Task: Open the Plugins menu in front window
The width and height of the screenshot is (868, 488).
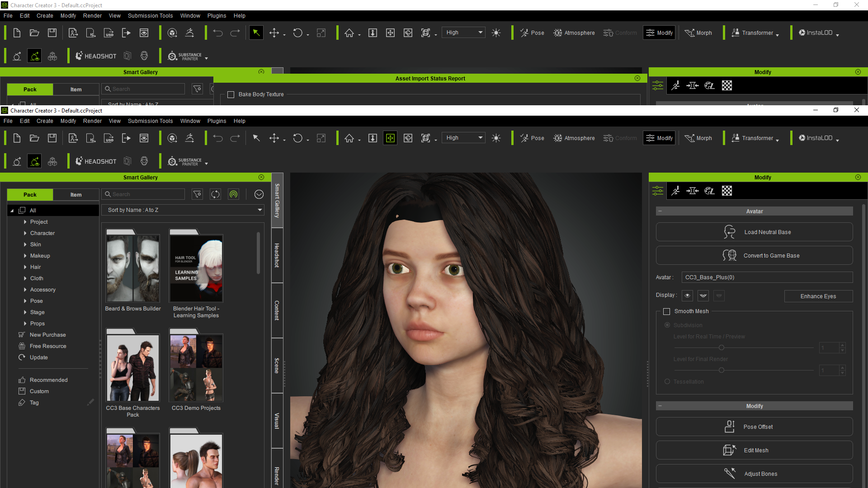Action: coord(217,121)
